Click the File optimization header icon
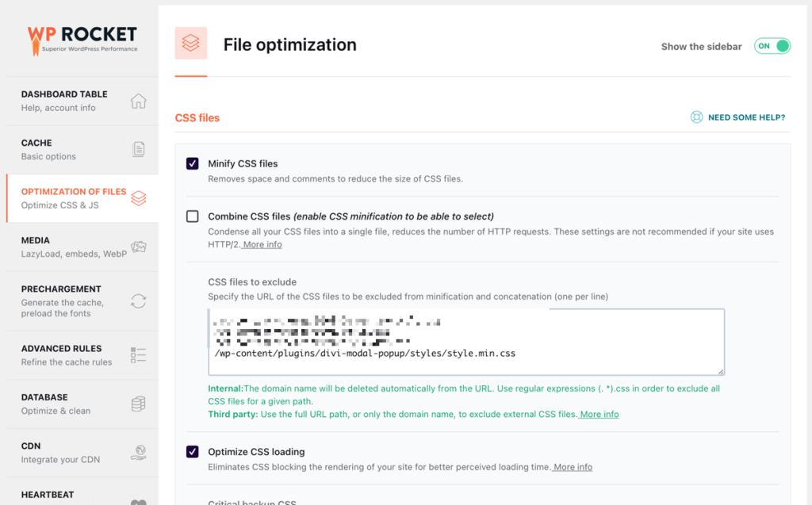 [190, 43]
